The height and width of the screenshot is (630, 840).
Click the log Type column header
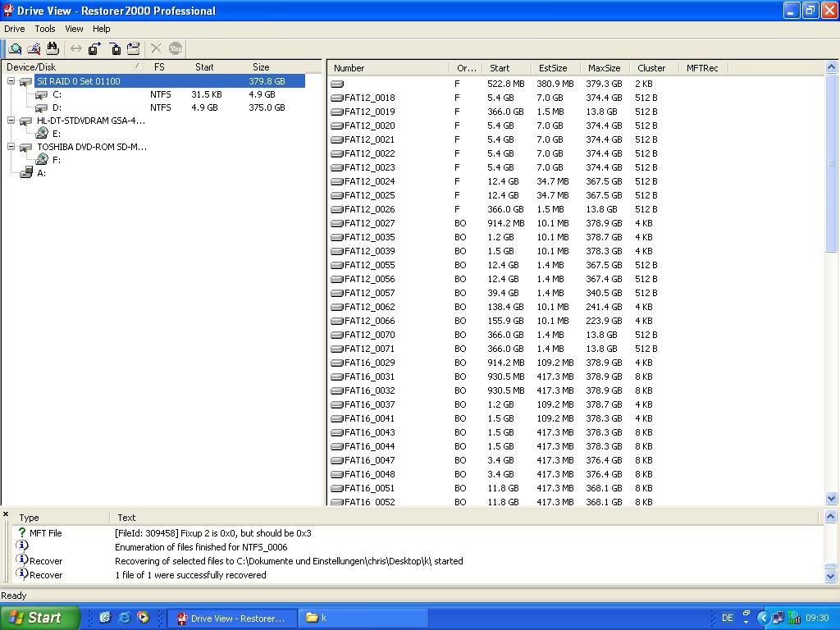tap(61, 518)
